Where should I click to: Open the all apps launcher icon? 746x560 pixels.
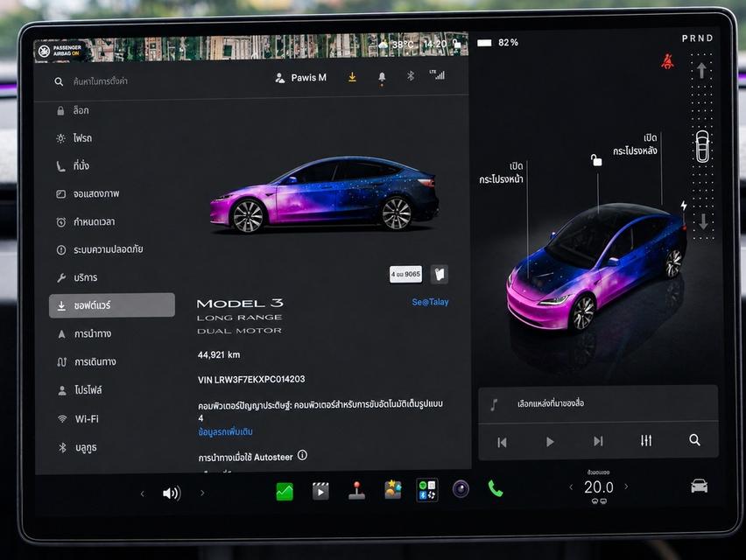[427, 490]
